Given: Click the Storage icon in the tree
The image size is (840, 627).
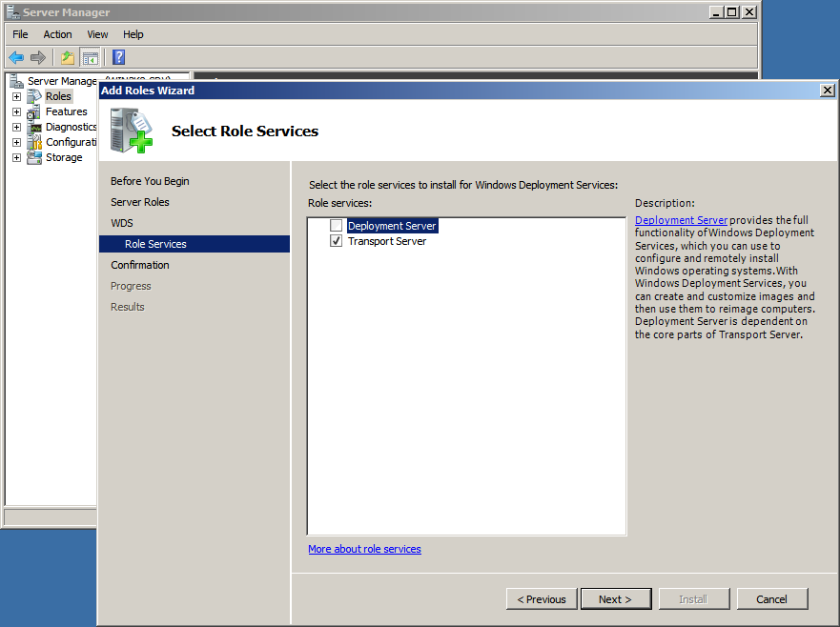Looking at the screenshot, I should (x=34, y=157).
